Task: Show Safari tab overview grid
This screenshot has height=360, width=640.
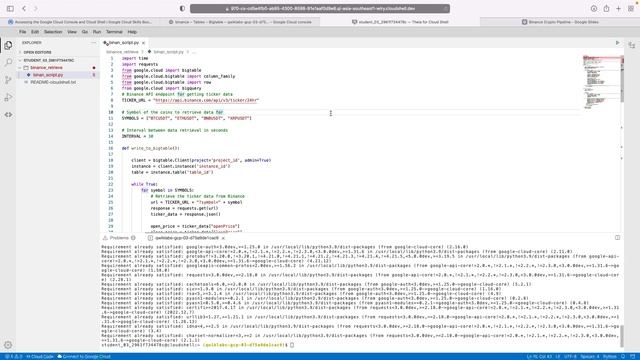Action: tap(631, 8)
